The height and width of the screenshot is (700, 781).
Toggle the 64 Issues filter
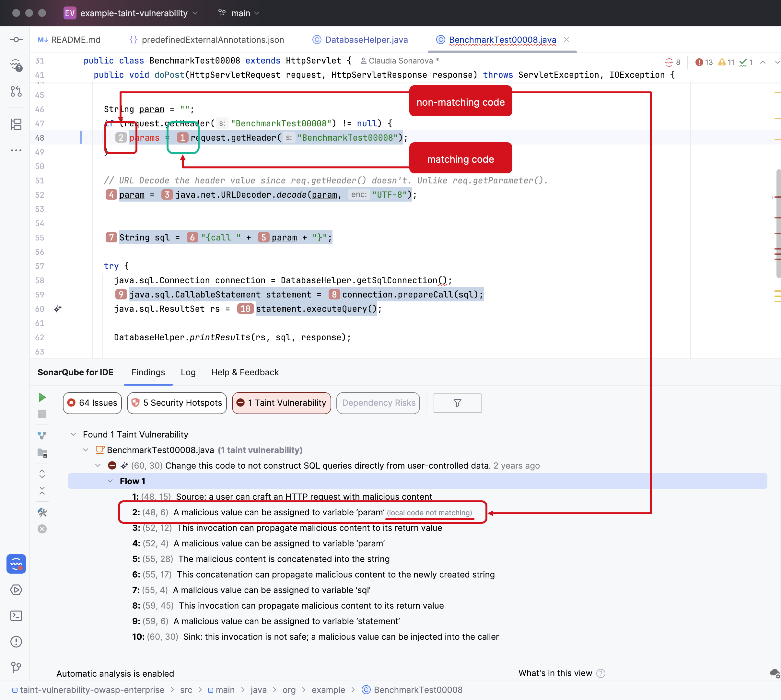click(92, 403)
